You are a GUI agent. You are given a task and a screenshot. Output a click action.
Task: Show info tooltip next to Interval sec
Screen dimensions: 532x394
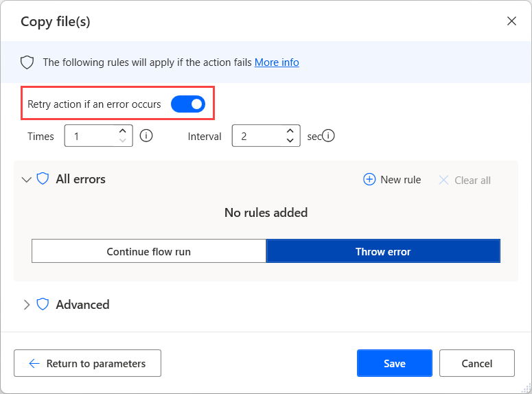click(328, 136)
